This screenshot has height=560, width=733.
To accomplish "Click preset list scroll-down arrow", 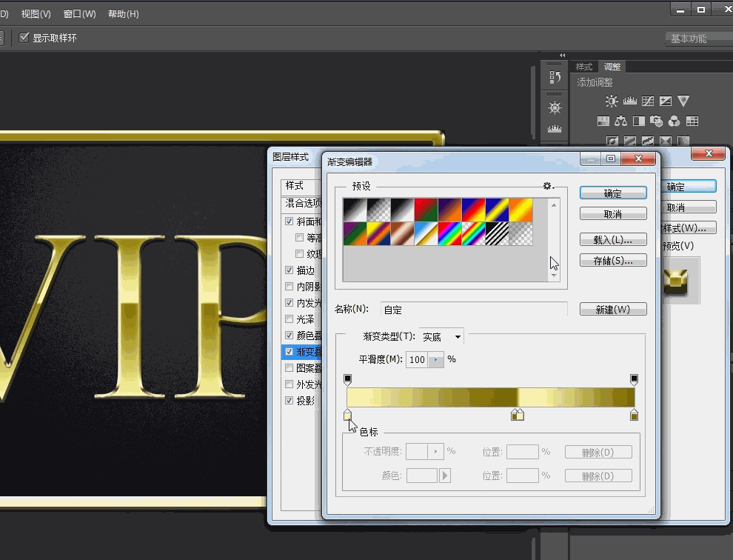I will 554,276.
